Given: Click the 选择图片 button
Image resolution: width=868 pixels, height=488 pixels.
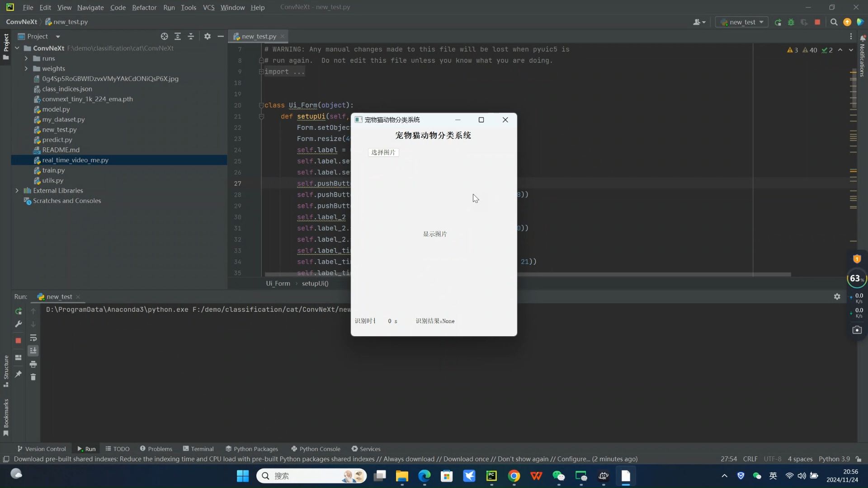Looking at the screenshot, I should click(383, 152).
